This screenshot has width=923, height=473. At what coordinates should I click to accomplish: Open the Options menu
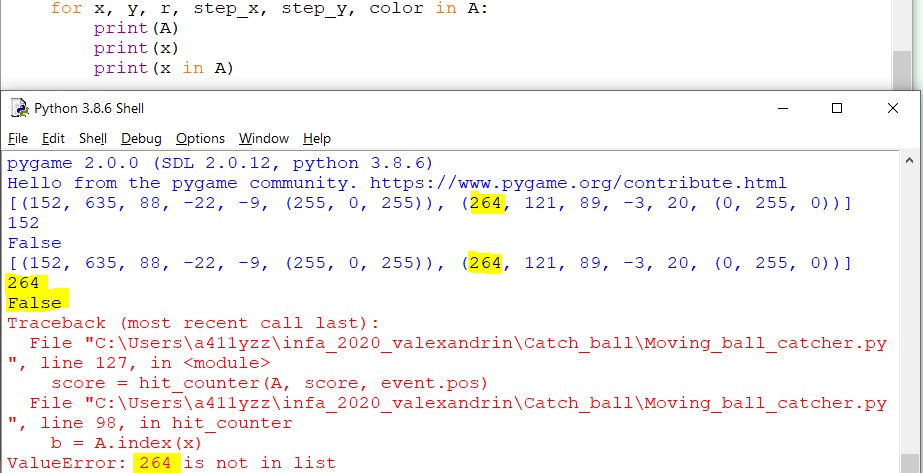point(200,138)
